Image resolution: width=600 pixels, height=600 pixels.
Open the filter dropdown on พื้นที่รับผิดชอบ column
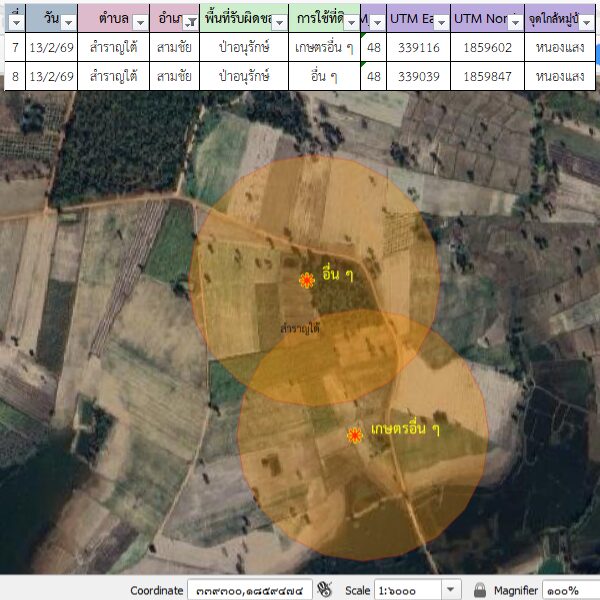[x=278, y=21]
